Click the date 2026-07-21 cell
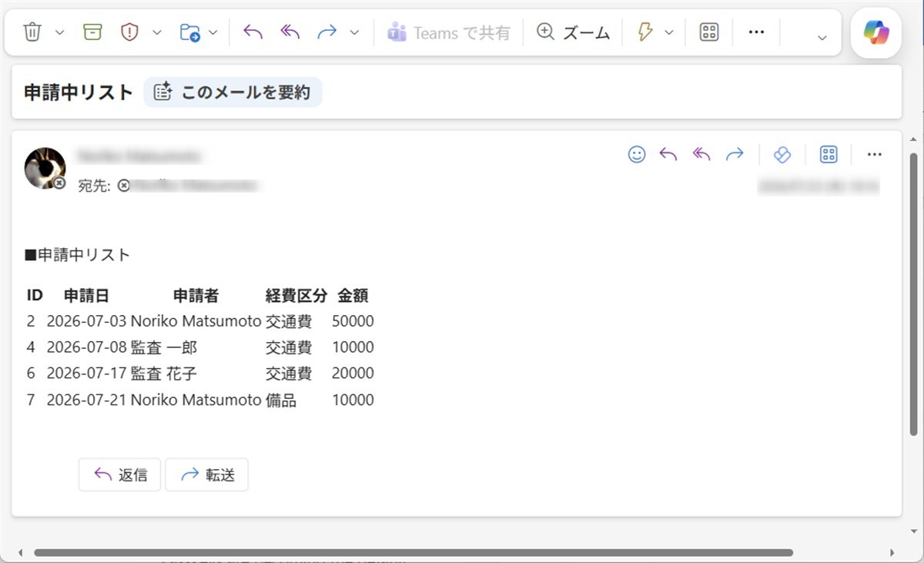Screen dimensions: 924x563 click(x=86, y=400)
